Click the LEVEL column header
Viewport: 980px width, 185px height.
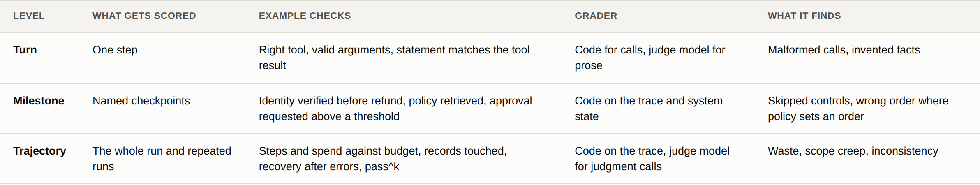pyautogui.click(x=29, y=16)
